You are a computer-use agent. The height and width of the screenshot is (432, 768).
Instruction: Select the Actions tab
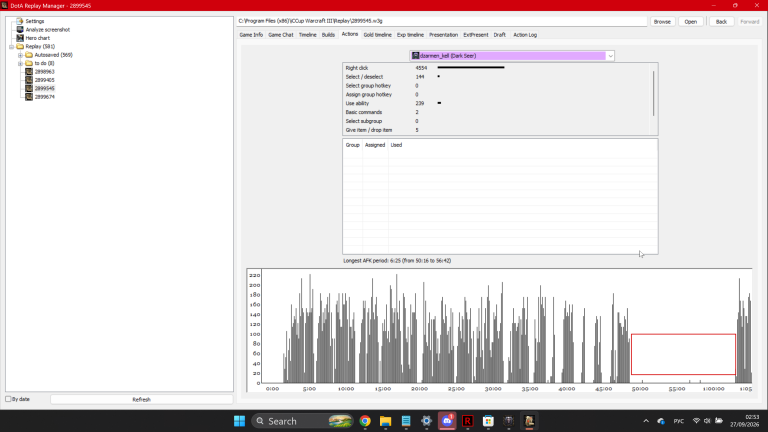(x=350, y=34)
